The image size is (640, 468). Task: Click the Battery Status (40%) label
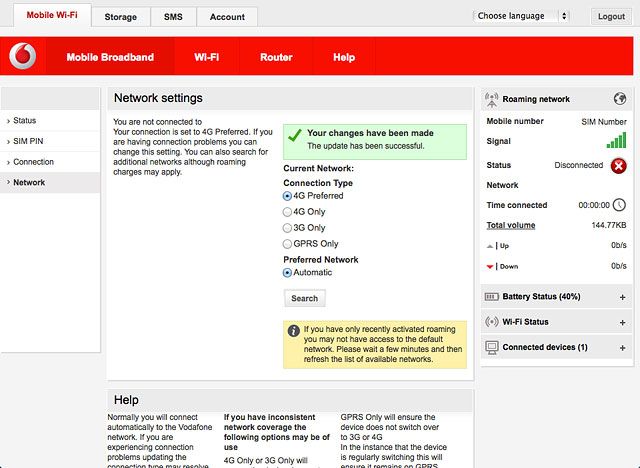[x=541, y=297]
